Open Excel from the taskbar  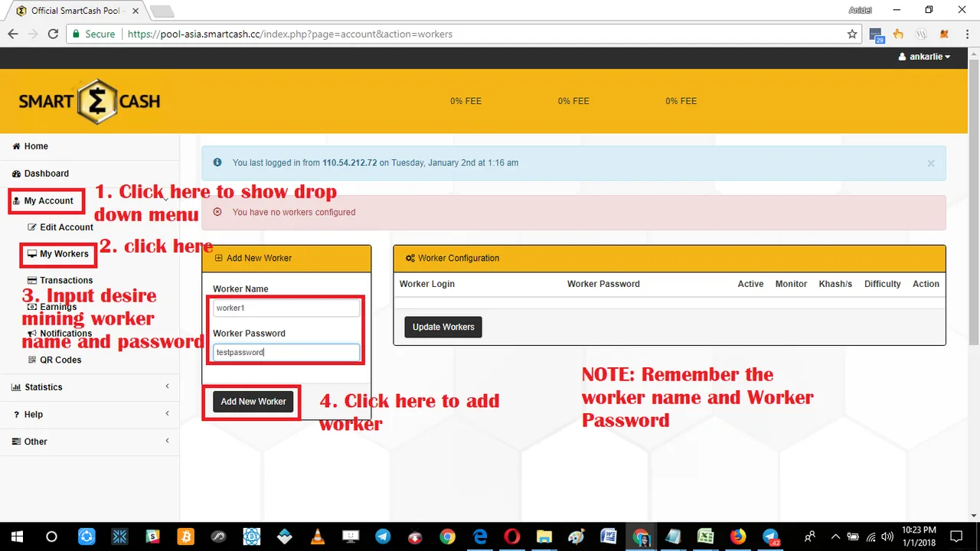click(x=705, y=536)
